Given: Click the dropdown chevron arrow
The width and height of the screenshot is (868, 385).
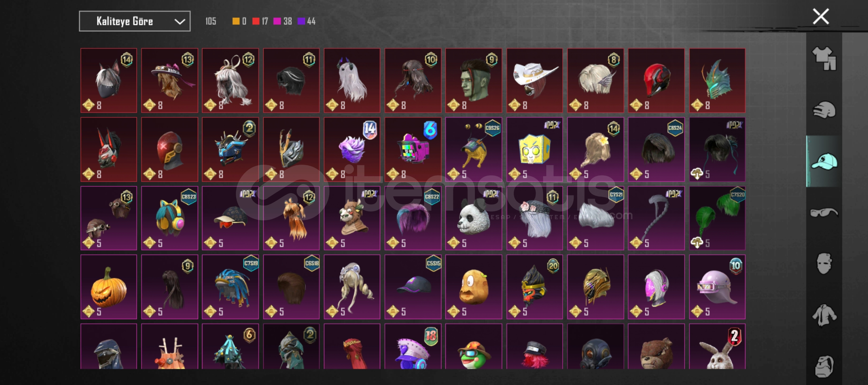Looking at the screenshot, I should [180, 22].
